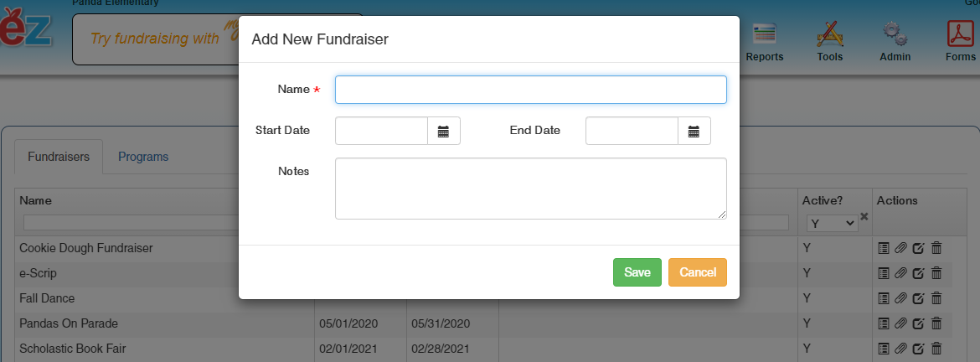Cancel the Add New Fundraiser dialog
This screenshot has width=980, height=362.
[x=697, y=272]
